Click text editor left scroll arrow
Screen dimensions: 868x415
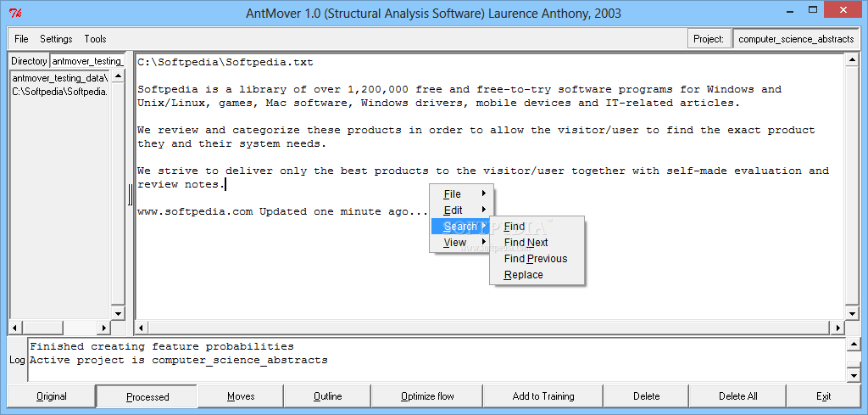pos(142,328)
